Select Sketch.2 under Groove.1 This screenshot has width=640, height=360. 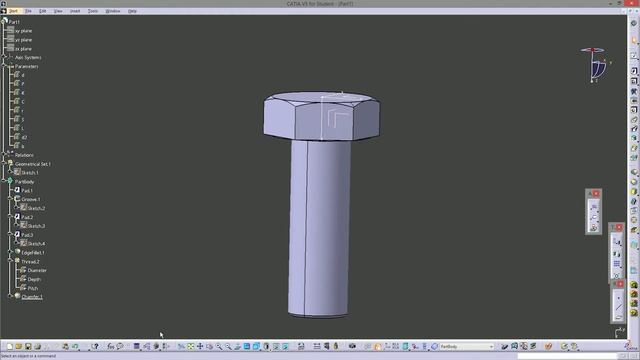37,208
